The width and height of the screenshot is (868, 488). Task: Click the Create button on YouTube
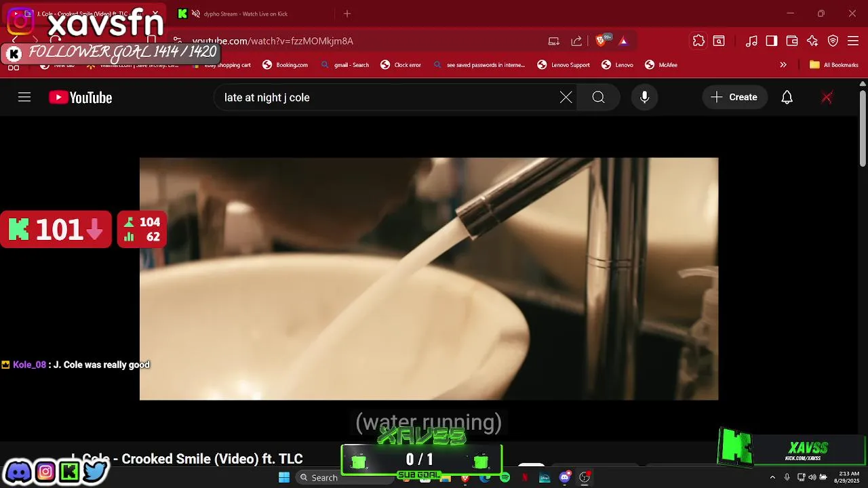[x=734, y=98]
